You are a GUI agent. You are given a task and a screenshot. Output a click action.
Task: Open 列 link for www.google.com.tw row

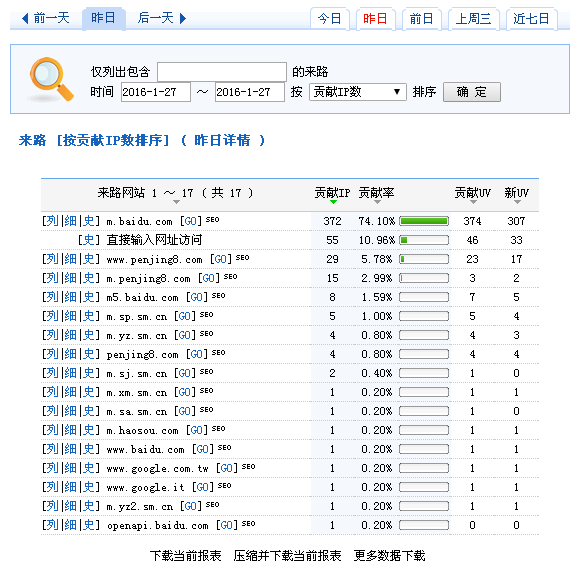pyautogui.click(x=52, y=468)
